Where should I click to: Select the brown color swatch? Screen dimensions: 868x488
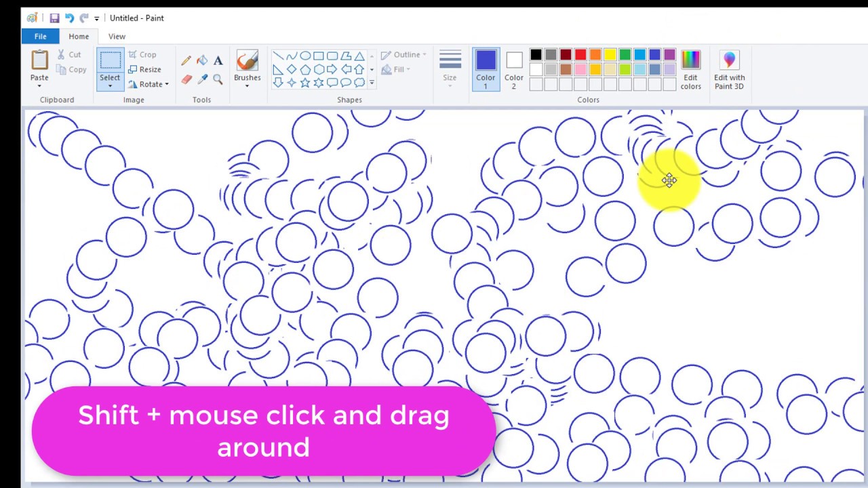tap(566, 69)
